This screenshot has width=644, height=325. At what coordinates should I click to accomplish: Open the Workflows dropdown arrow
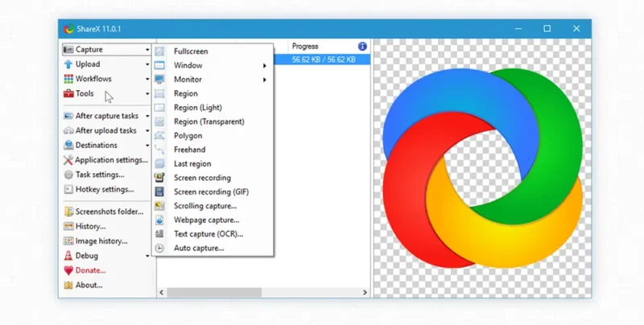[147, 79]
